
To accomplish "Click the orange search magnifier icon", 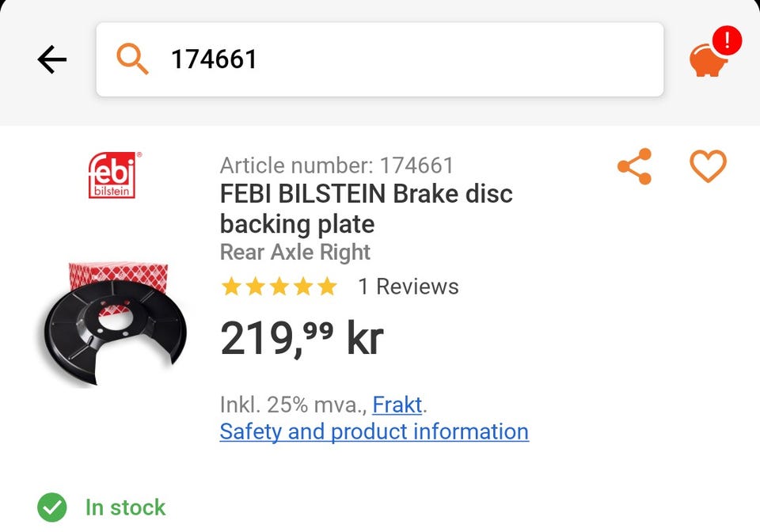I will point(132,59).
